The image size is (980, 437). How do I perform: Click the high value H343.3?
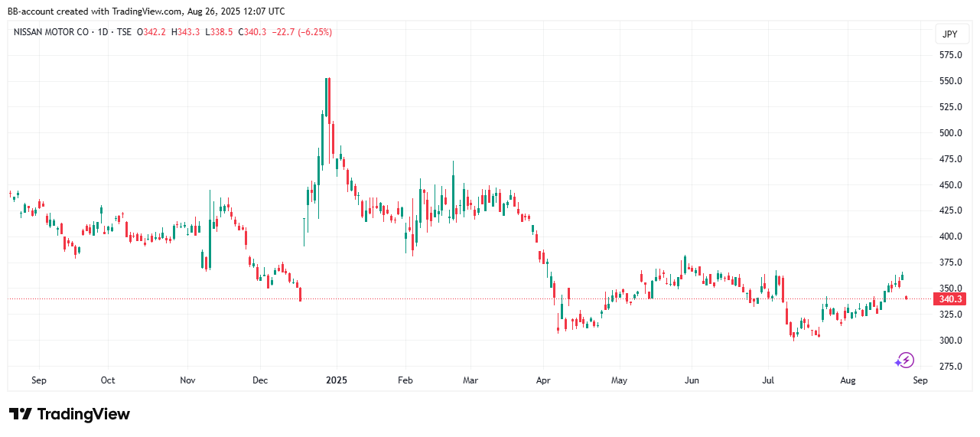click(x=185, y=32)
